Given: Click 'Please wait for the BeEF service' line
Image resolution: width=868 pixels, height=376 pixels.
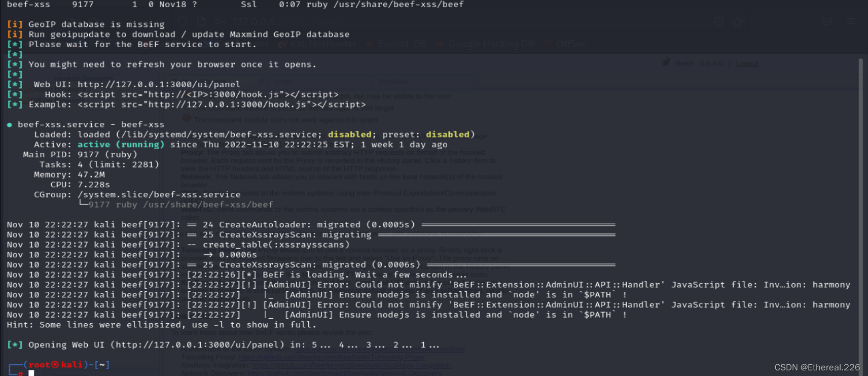Looking at the screenshot, I should tap(132, 45).
